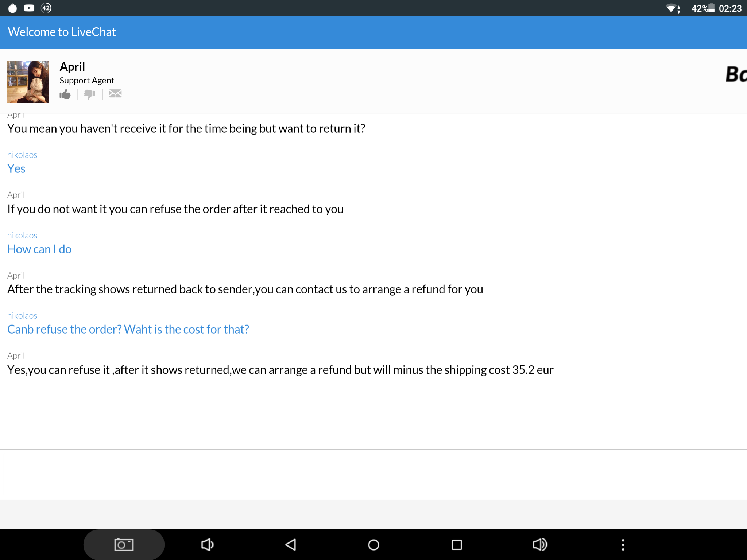The image size is (747, 560).
Task: Open the three-dot overflow menu
Action: click(623, 545)
